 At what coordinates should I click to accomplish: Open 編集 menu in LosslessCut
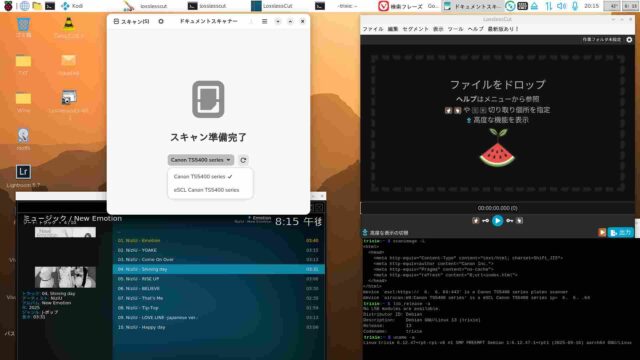[x=393, y=29]
